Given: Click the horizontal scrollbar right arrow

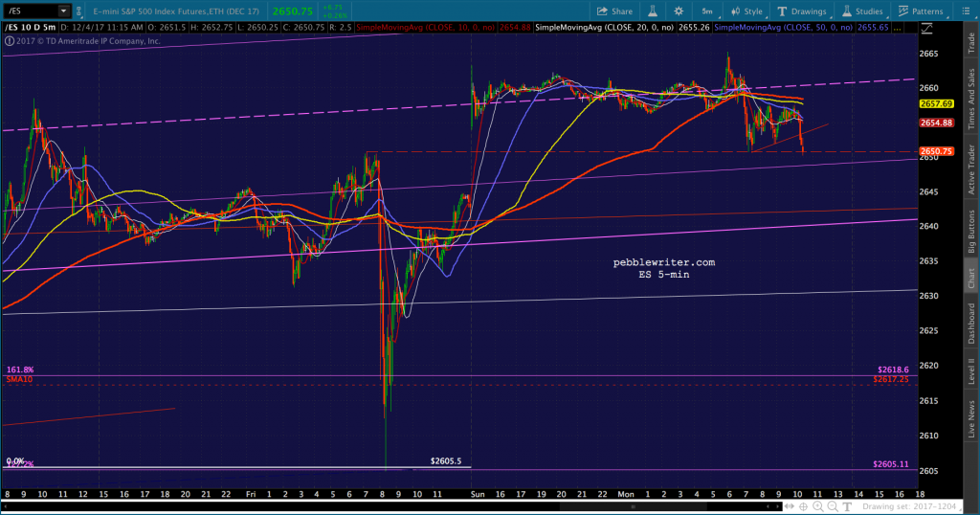Looking at the screenshot, I should [x=779, y=507].
